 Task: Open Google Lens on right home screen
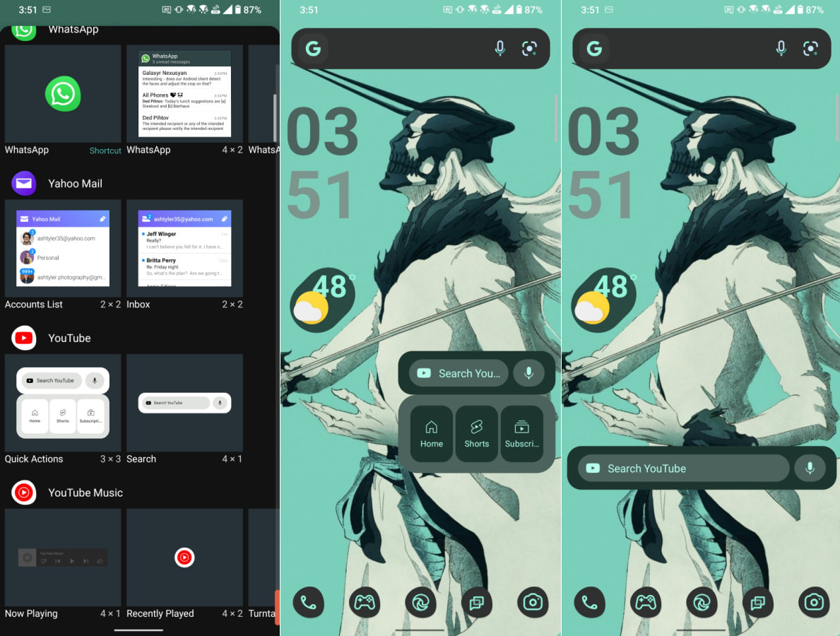click(810, 49)
